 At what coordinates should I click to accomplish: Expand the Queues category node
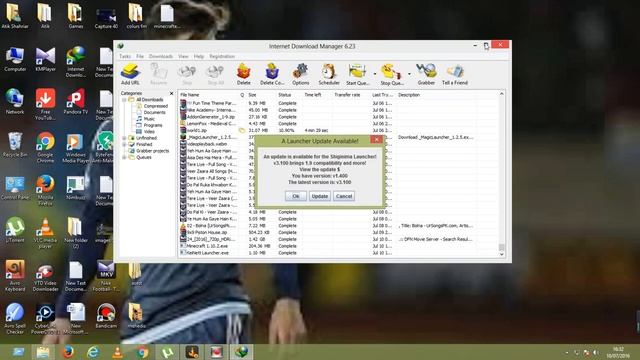tap(124, 157)
